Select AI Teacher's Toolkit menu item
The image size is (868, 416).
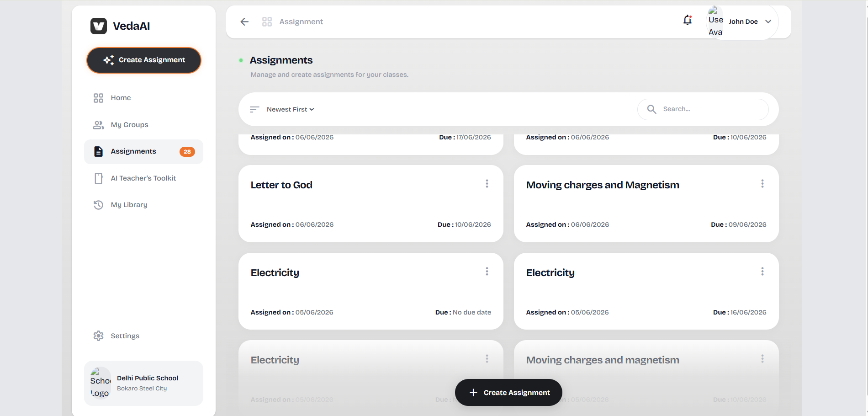tap(143, 178)
